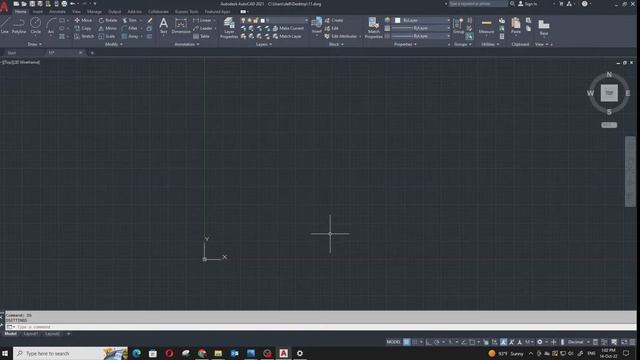
Task: Toggle annotation visibility in status bar
Action: click(504, 342)
